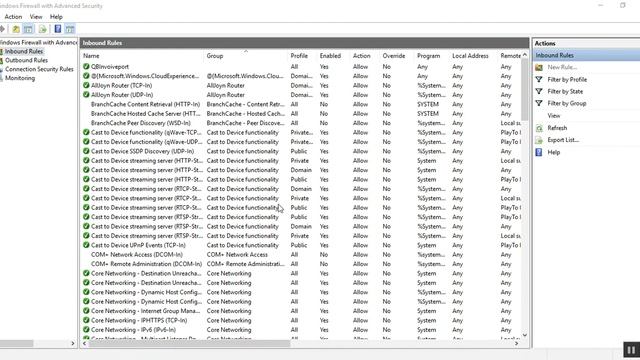The width and height of the screenshot is (640, 360).
Task: Click the funnel icon beside Filter by Profile
Action: pyautogui.click(x=539, y=79)
